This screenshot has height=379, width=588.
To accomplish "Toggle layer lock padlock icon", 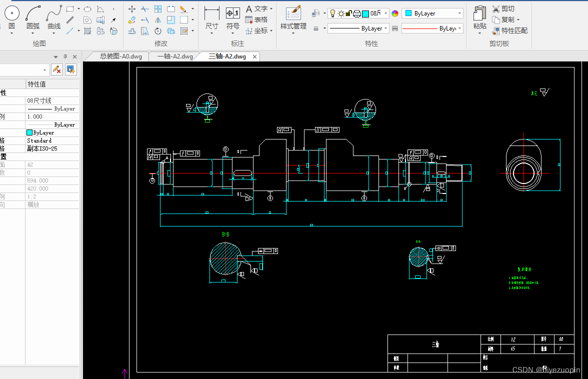I will (x=348, y=13).
